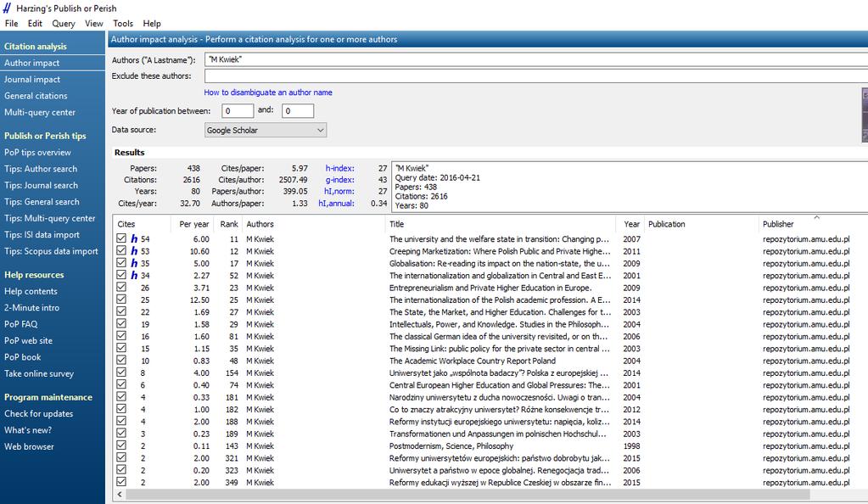Image resolution: width=868 pixels, height=504 pixels.
Task: Click the Exclude these authors field
Action: click(x=536, y=76)
